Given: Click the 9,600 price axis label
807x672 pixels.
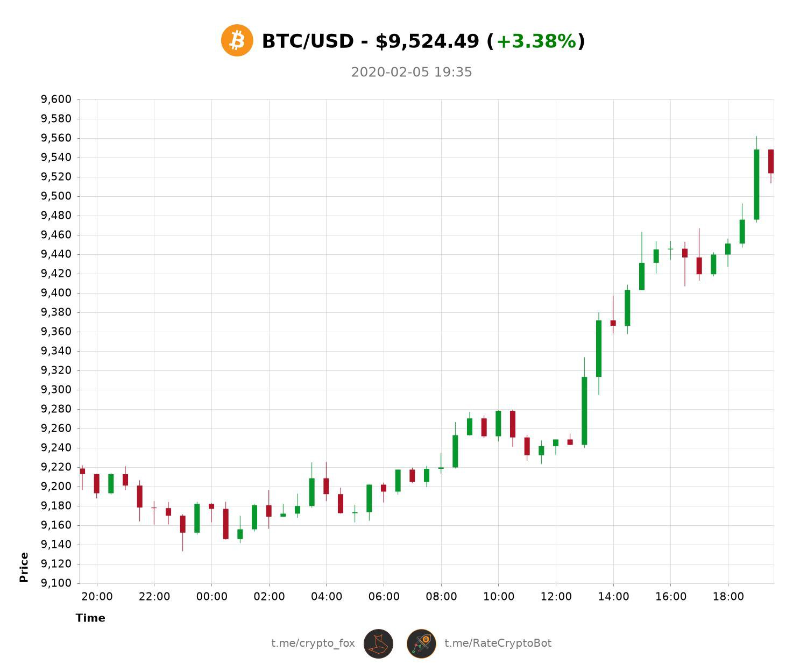Looking at the screenshot, I should pos(56,99).
